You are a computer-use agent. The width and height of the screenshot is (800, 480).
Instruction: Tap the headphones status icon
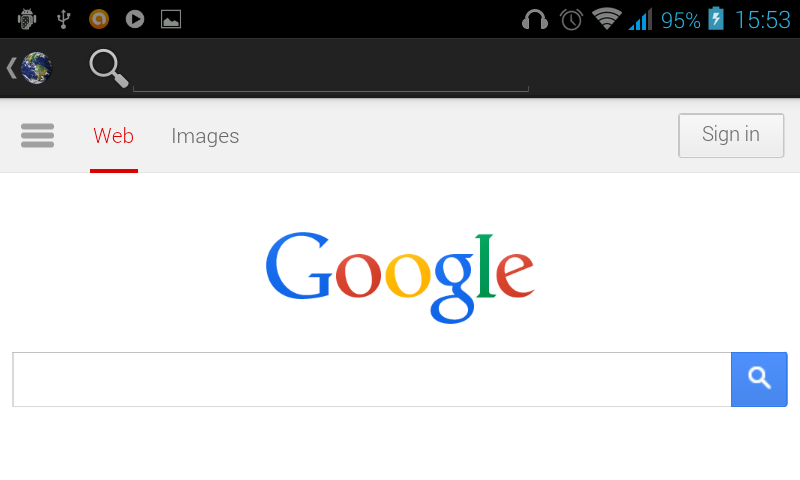(535, 20)
